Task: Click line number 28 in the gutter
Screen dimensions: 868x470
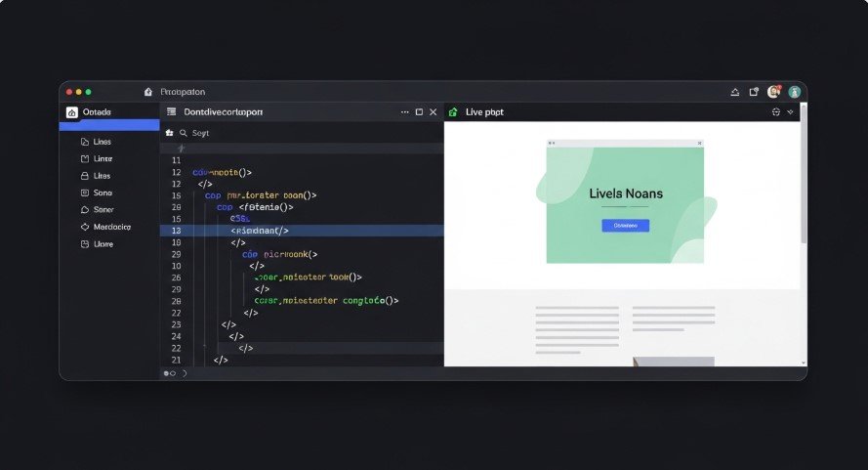Action: tap(176, 302)
